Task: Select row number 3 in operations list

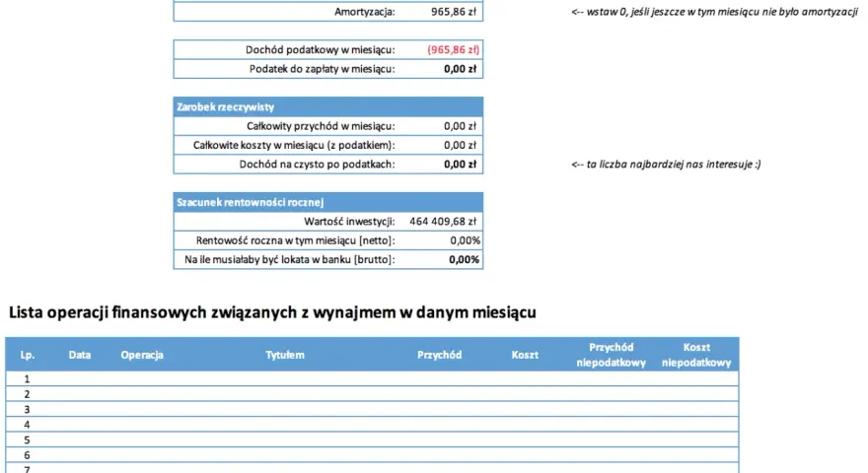Action: (x=27, y=409)
